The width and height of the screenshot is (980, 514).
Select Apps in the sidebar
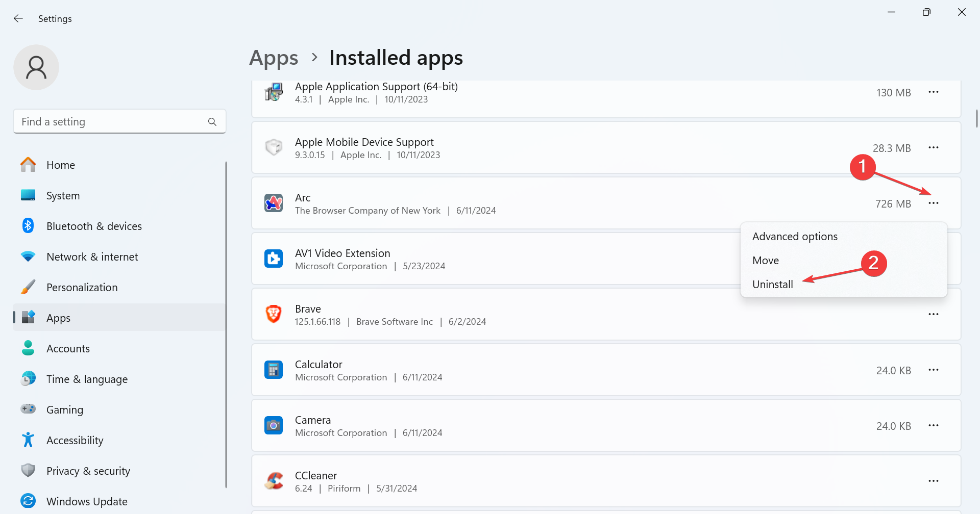pyautogui.click(x=119, y=318)
